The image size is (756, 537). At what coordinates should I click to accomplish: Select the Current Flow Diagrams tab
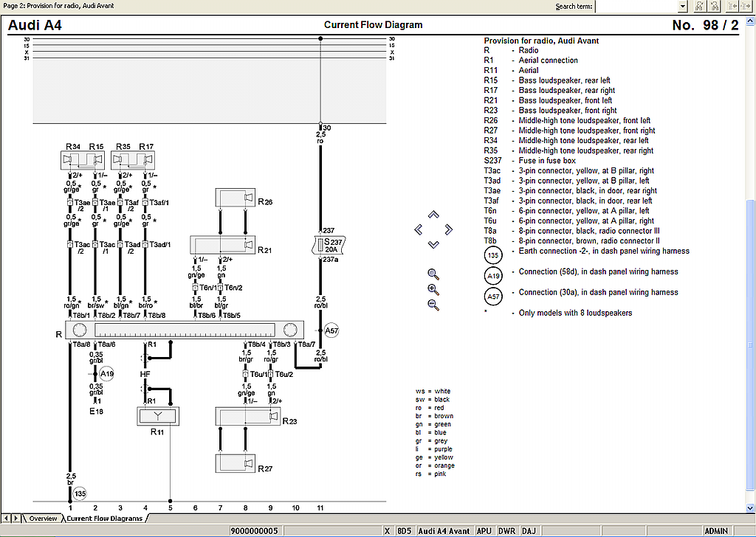coord(105,519)
